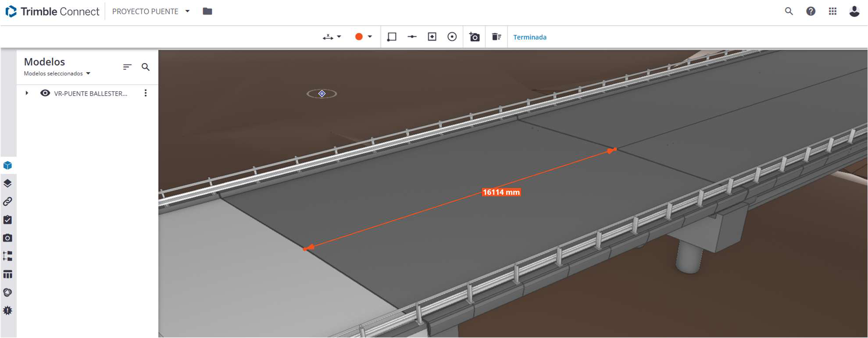Delete all measurements with trash icon
This screenshot has width=868, height=338.
click(x=496, y=37)
